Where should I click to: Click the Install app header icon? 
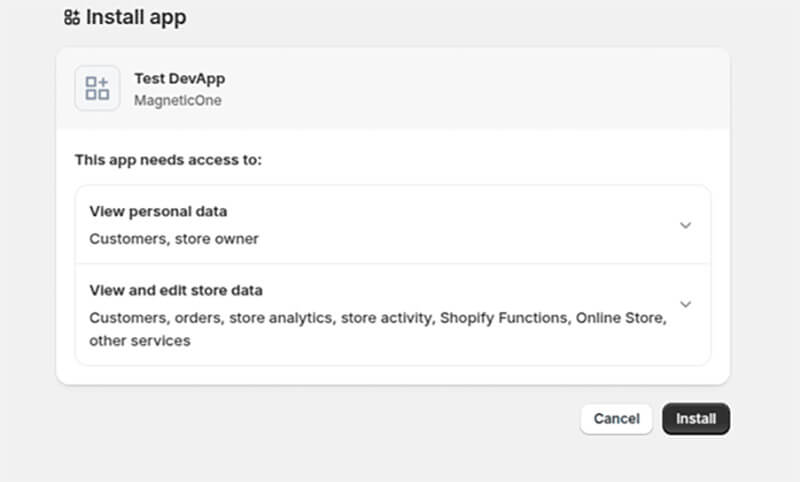click(72, 17)
